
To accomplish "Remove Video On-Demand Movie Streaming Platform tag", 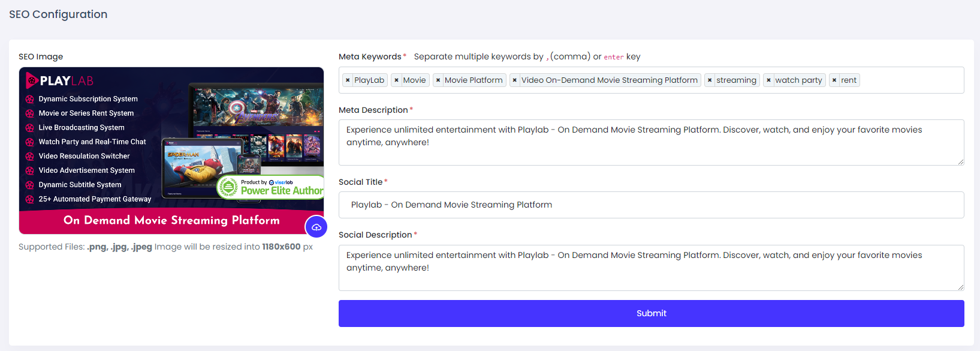I will click(514, 80).
